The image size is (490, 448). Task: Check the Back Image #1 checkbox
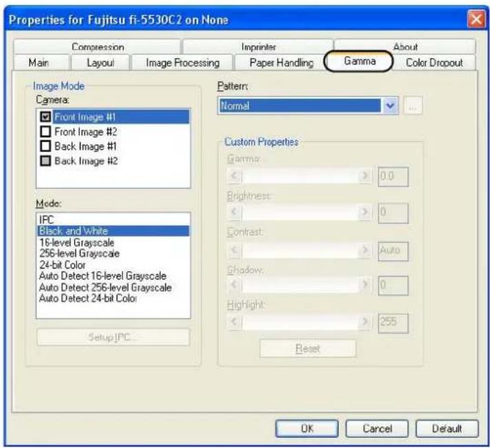45,146
